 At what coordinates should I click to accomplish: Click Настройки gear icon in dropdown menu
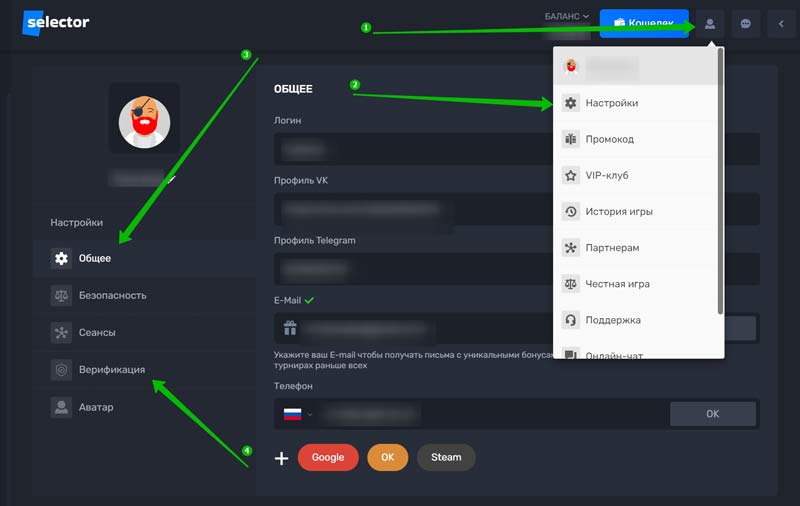pos(570,103)
